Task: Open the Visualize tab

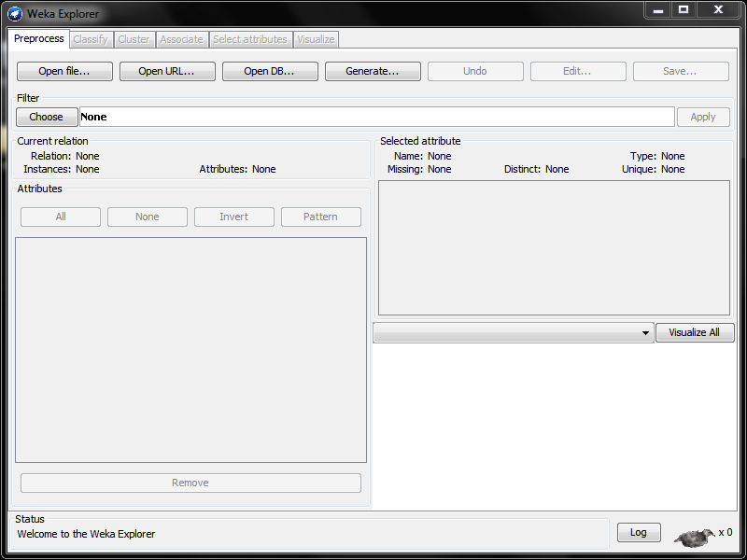Action: click(x=316, y=39)
